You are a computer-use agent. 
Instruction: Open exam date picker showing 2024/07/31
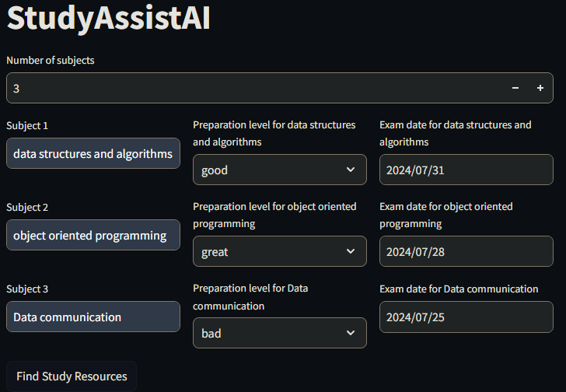pos(466,170)
